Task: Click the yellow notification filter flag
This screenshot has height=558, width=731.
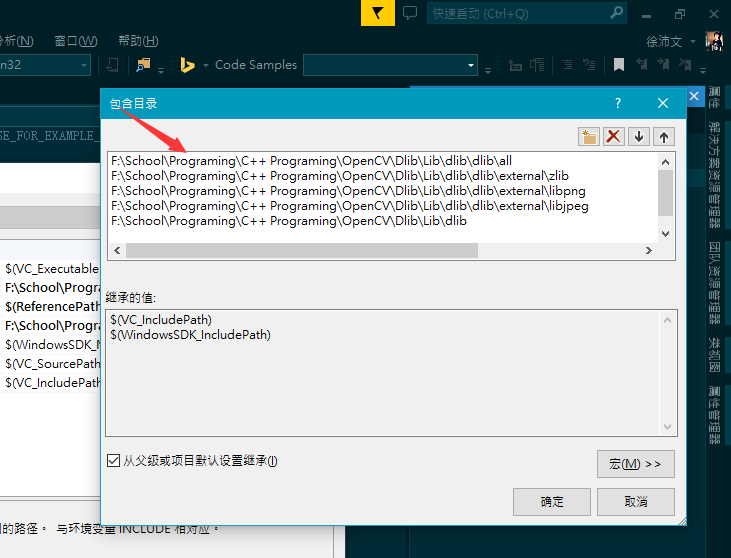Action: (377, 13)
